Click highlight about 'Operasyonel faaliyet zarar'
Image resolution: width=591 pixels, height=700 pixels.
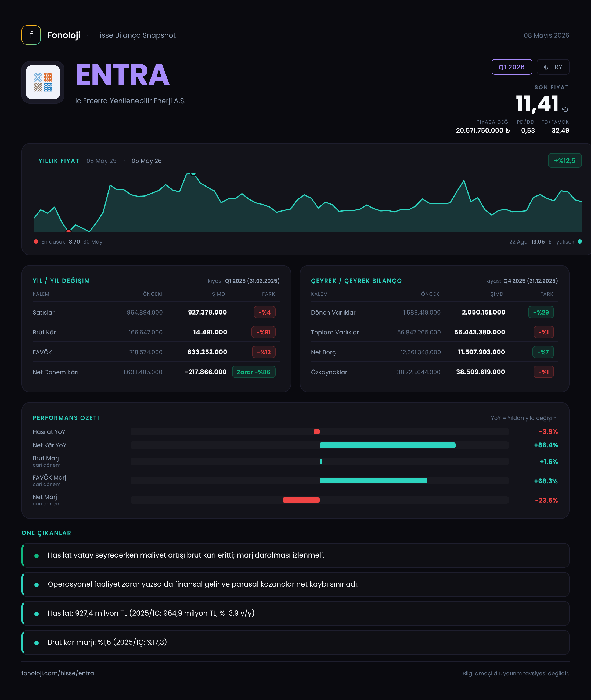coord(295,584)
